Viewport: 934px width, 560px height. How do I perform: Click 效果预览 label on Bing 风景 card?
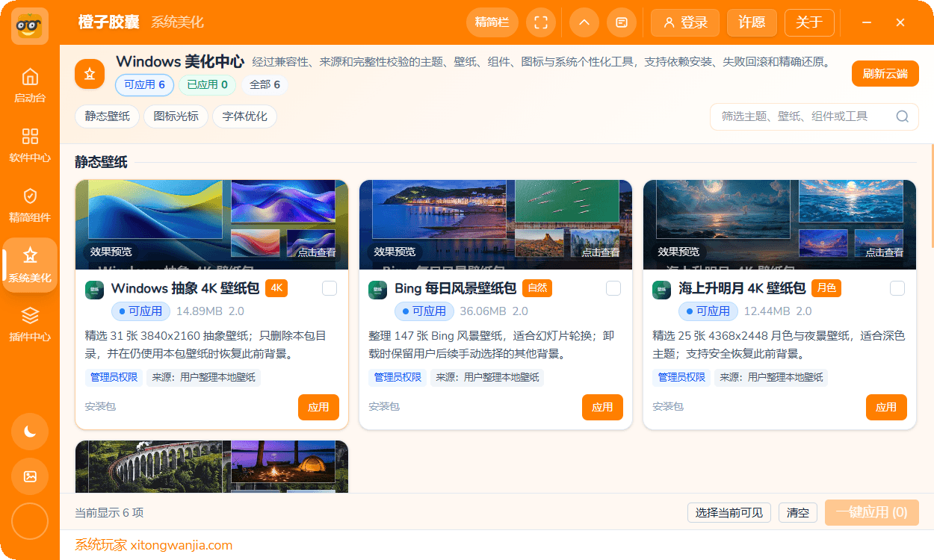coord(395,252)
